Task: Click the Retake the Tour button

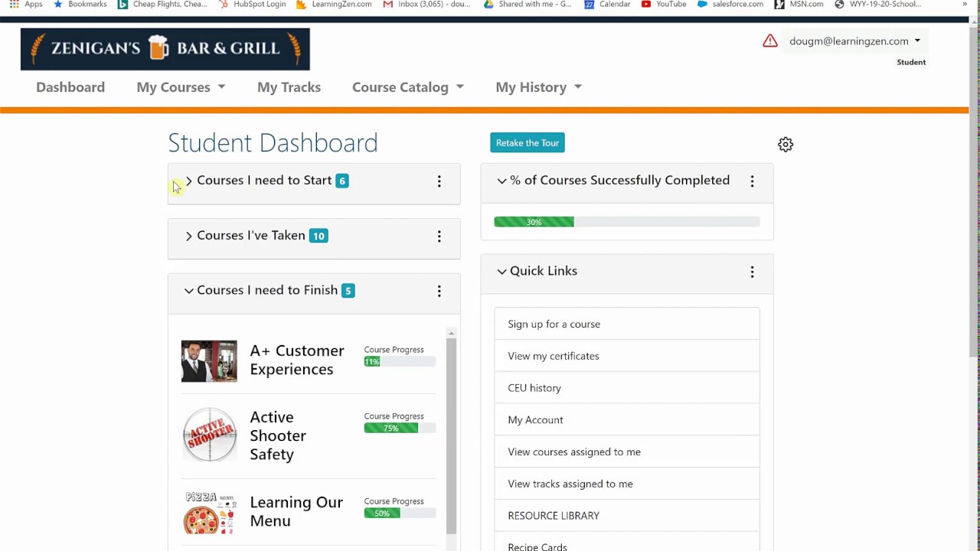Action: click(528, 143)
